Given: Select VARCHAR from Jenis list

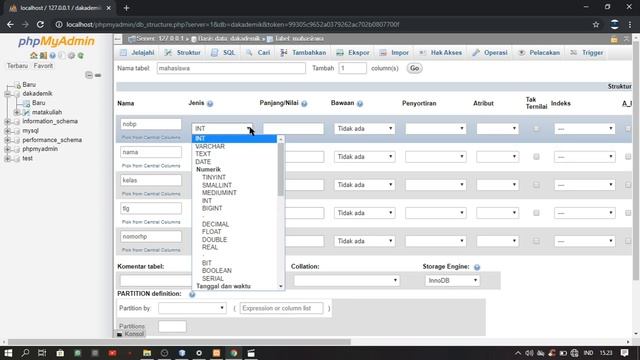Looking at the screenshot, I should [210, 146].
